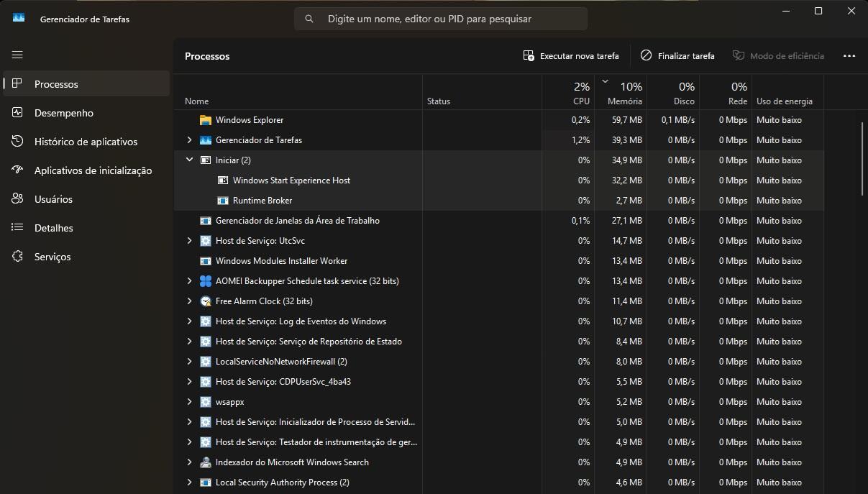Click Executar nova tarefa button
868x494 pixels.
tap(571, 56)
